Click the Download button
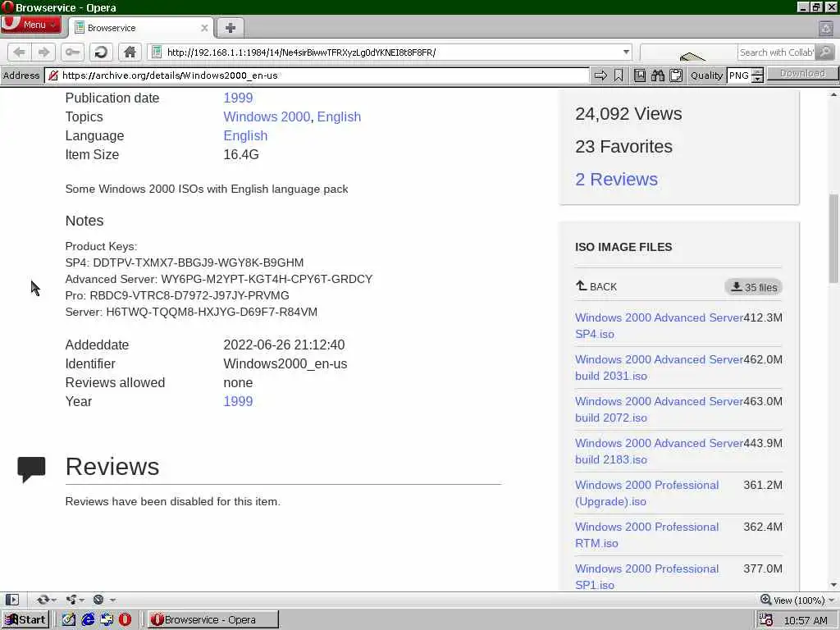 802,74
